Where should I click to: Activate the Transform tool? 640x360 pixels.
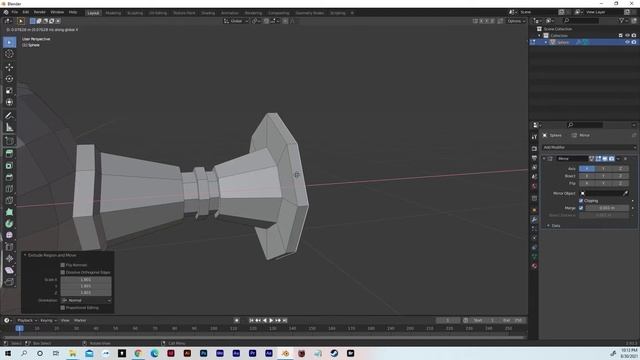tap(9, 102)
